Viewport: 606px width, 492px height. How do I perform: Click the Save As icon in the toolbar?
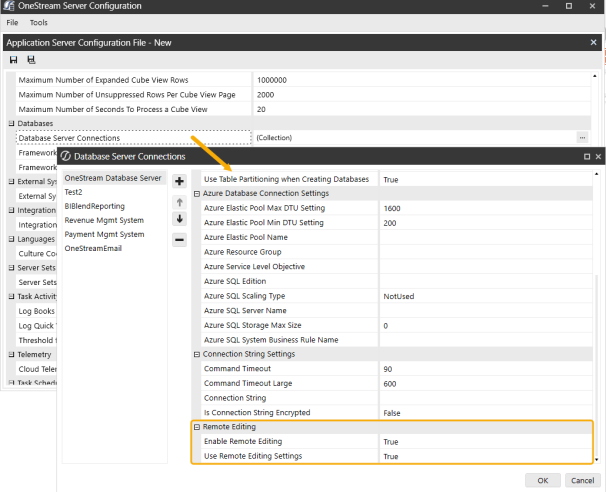pyautogui.click(x=31, y=60)
